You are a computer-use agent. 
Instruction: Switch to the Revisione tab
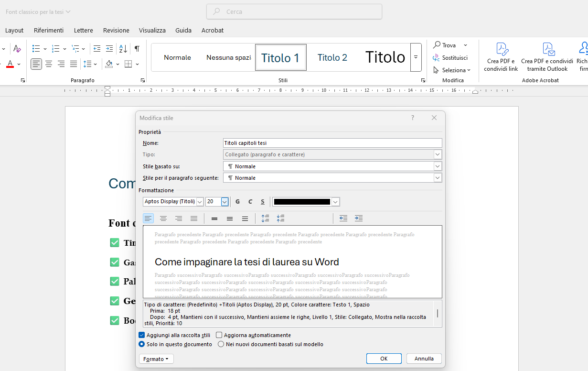[116, 30]
